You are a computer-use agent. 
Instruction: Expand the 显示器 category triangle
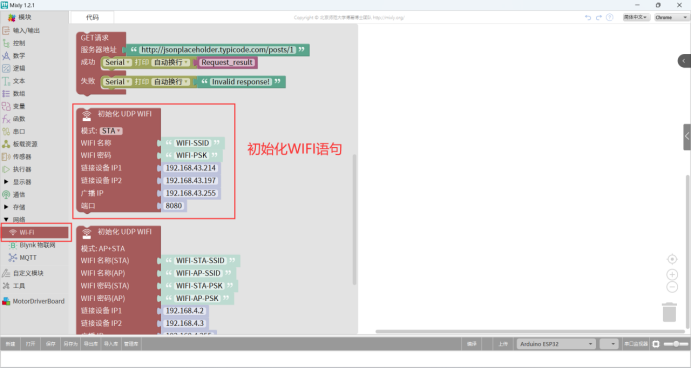coord(6,181)
